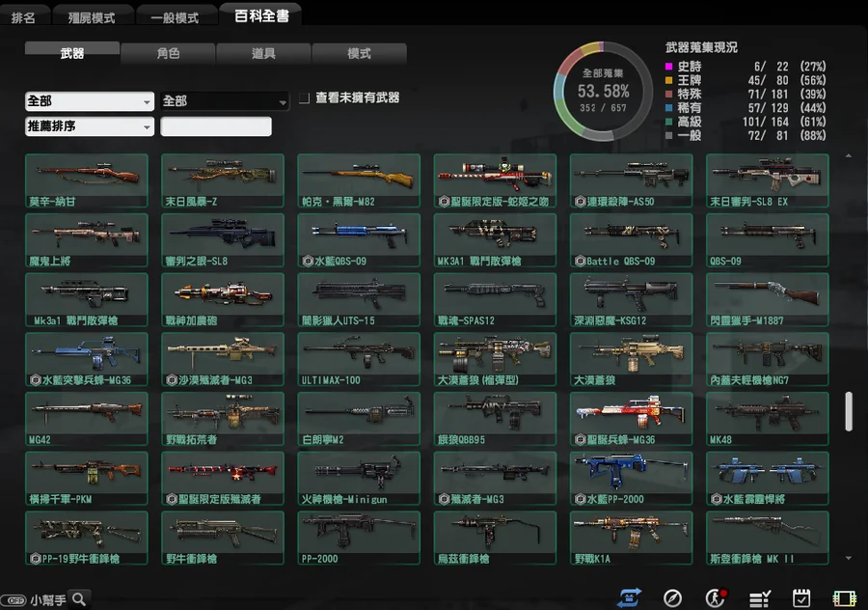Select the 審判之眼-SL8 weapon card
This screenshot has width=868, height=610.
[223, 240]
